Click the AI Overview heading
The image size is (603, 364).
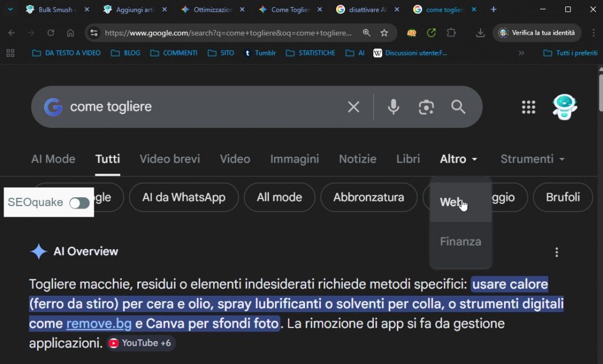[86, 252]
